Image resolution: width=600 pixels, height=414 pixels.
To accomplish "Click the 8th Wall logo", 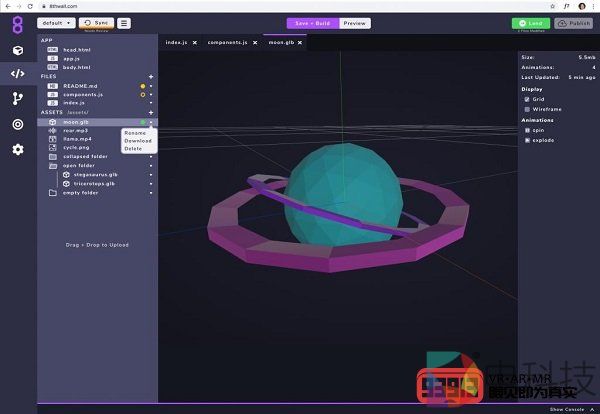I will [x=17, y=22].
